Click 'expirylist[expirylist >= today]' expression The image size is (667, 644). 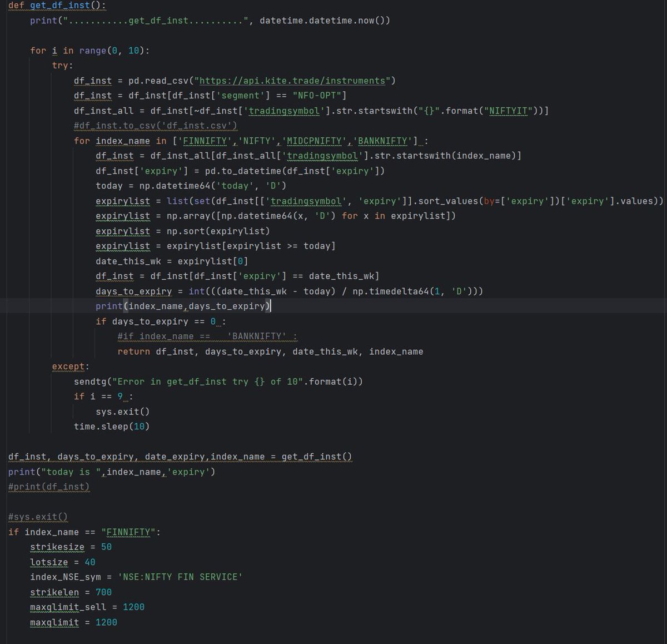tap(251, 246)
